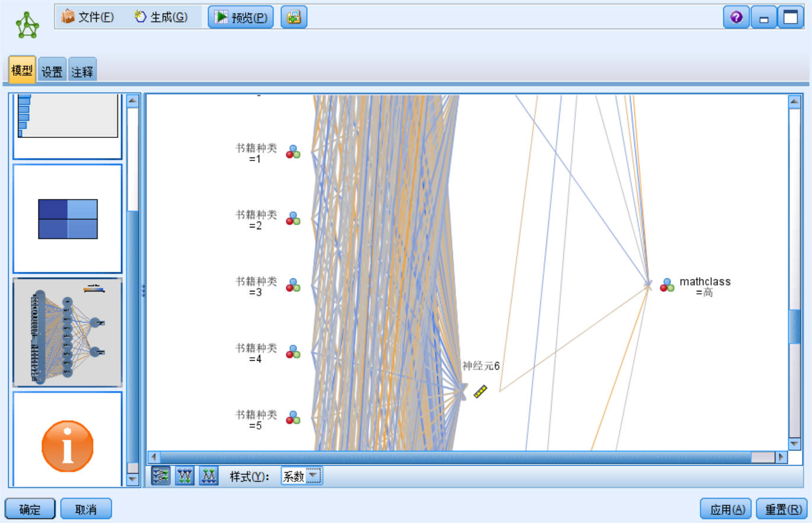This screenshot has width=812, height=523.
Task: Select the bar chart thumbnail at top
Action: [x=68, y=126]
